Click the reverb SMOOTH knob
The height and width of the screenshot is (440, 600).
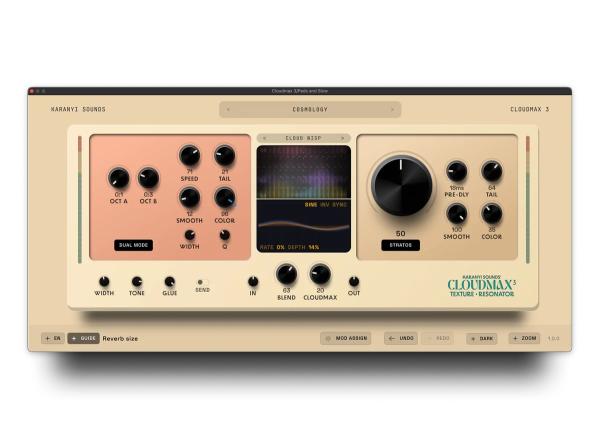click(x=457, y=213)
